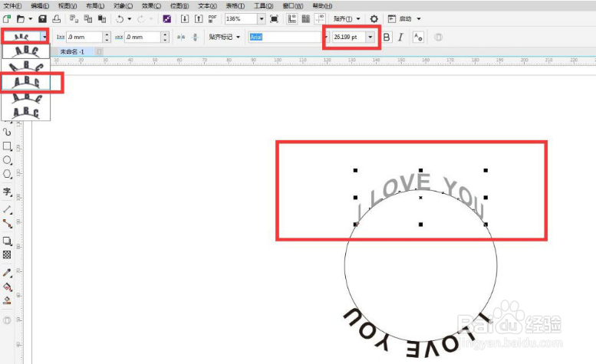This screenshot has height=364, width=596.
Task: Pick the third text orientation preset
Action: point(26,82)
